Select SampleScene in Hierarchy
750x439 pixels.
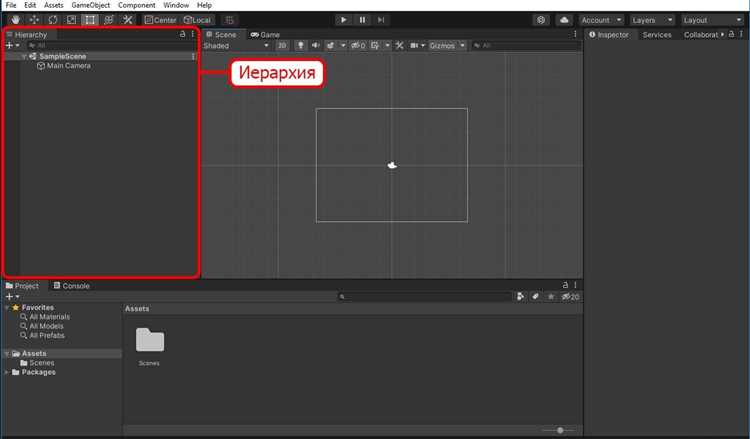(63, 56)
